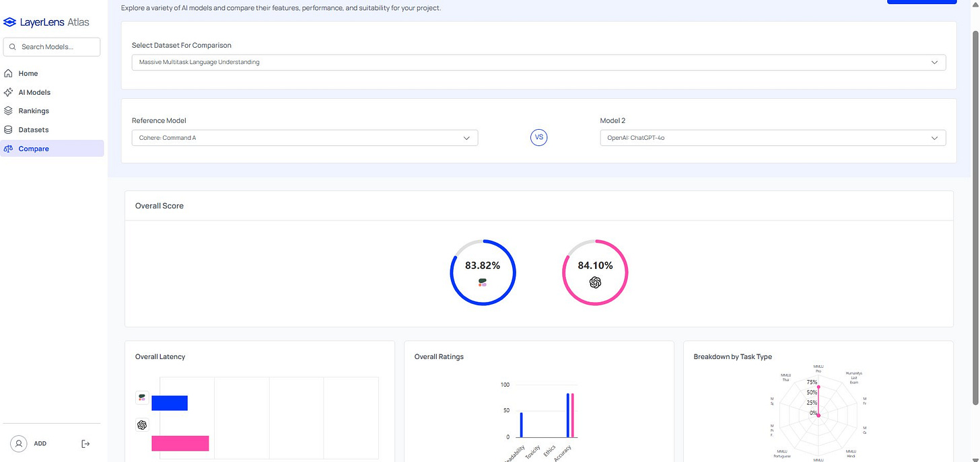The width and height of the screenshot is (980, 462).
Task: Click the 100 value on ratings axis
Action: 505,385
